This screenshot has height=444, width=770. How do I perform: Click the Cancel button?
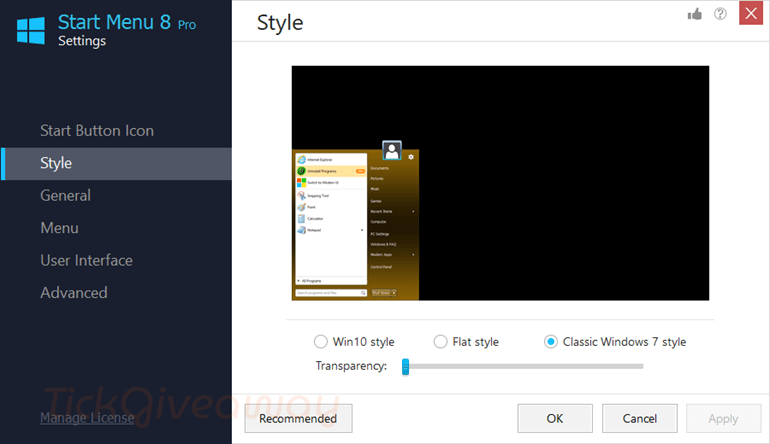pyautogui.click(x=639, y=418)
